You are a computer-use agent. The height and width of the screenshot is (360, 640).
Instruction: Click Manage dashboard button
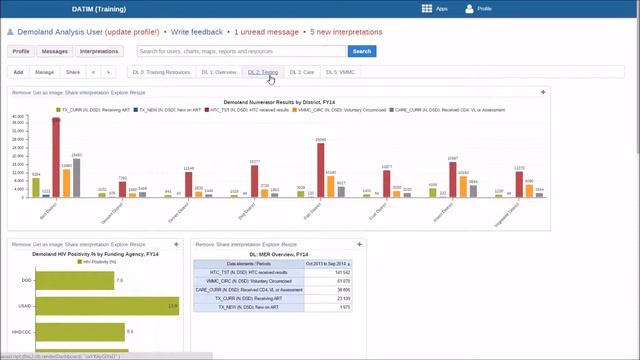pyautogui.click(x=44, y=72)
